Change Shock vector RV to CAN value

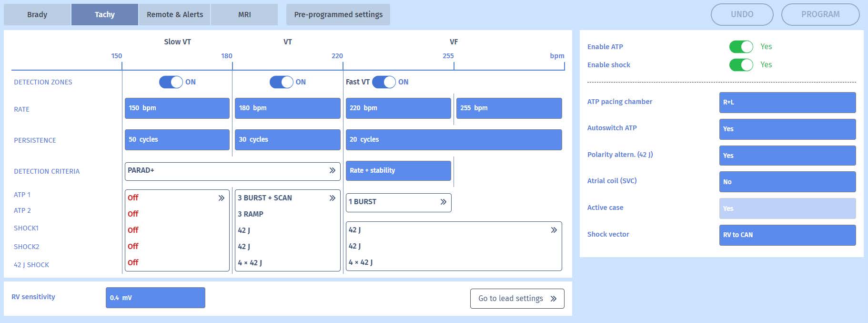pos(787,235)
